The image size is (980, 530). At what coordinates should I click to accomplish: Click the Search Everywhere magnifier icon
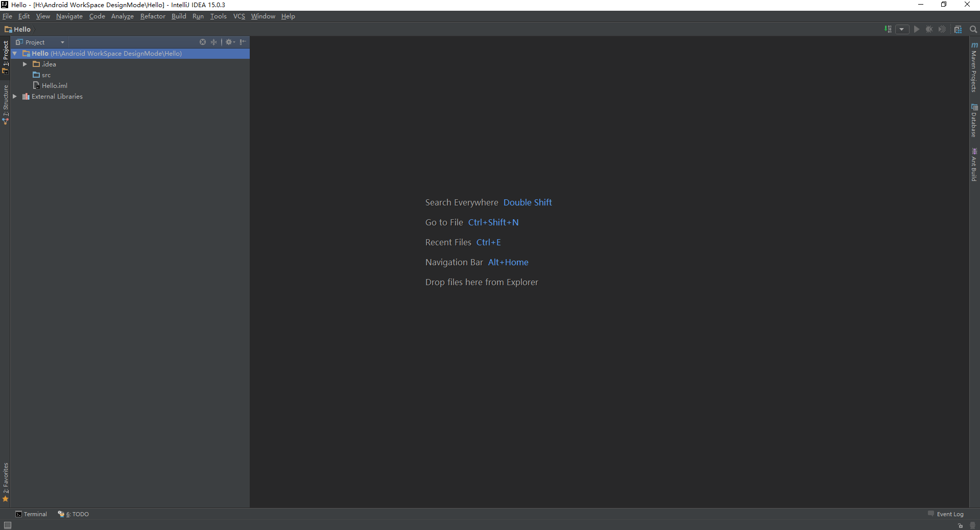click(973, 29)
